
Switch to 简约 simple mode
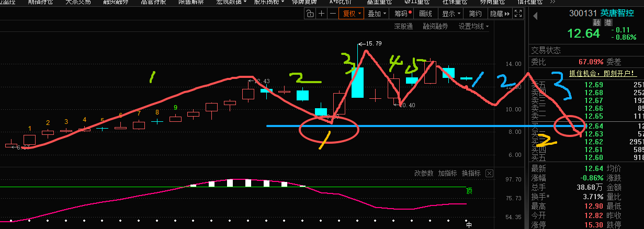[x=476, y=14]
